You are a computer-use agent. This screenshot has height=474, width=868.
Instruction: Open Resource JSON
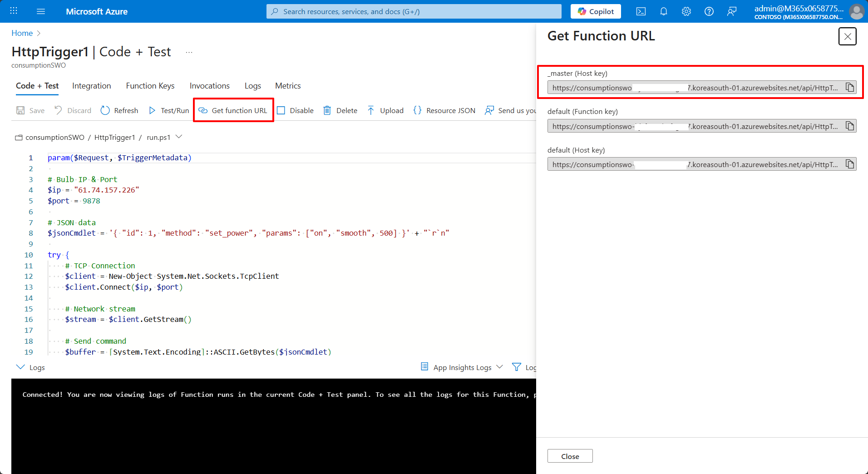(x=444, y=110)
